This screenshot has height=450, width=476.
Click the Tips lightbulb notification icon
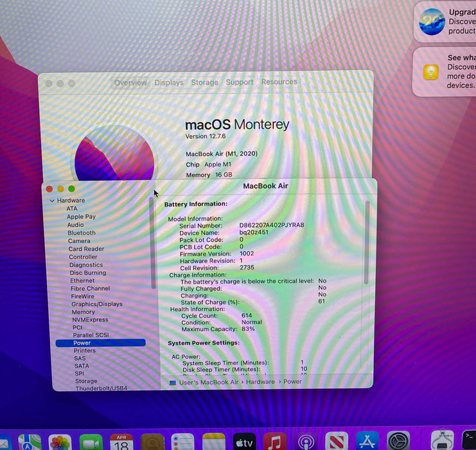(x=431, y=72)
